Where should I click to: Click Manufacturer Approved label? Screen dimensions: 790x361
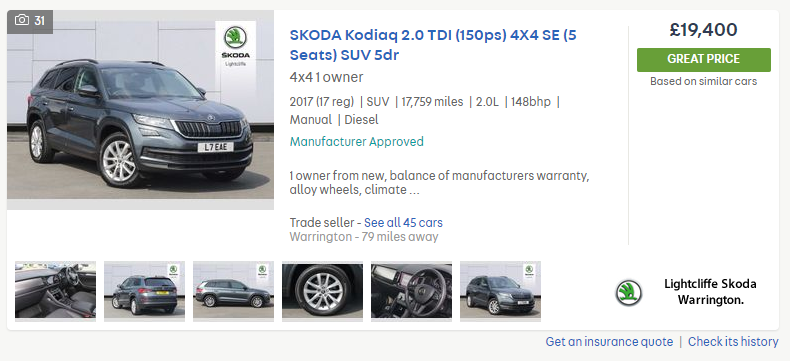click(x=357, y=142)
